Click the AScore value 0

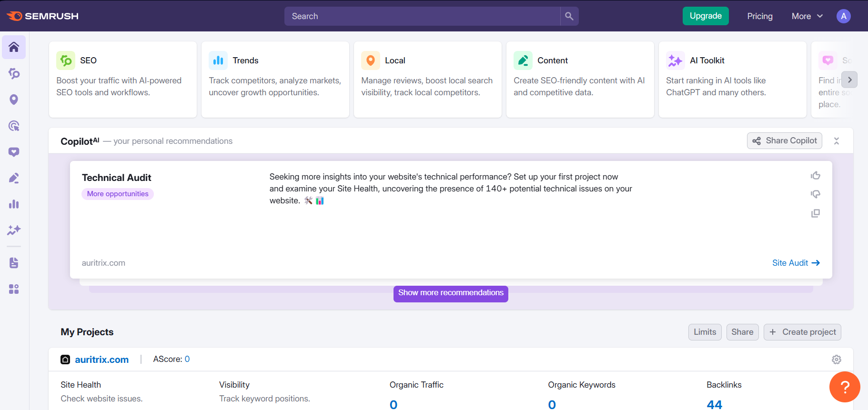(187, 359)
